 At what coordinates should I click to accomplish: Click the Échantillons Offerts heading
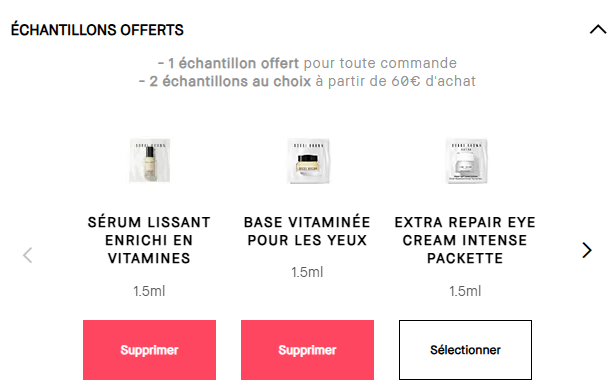97,30
